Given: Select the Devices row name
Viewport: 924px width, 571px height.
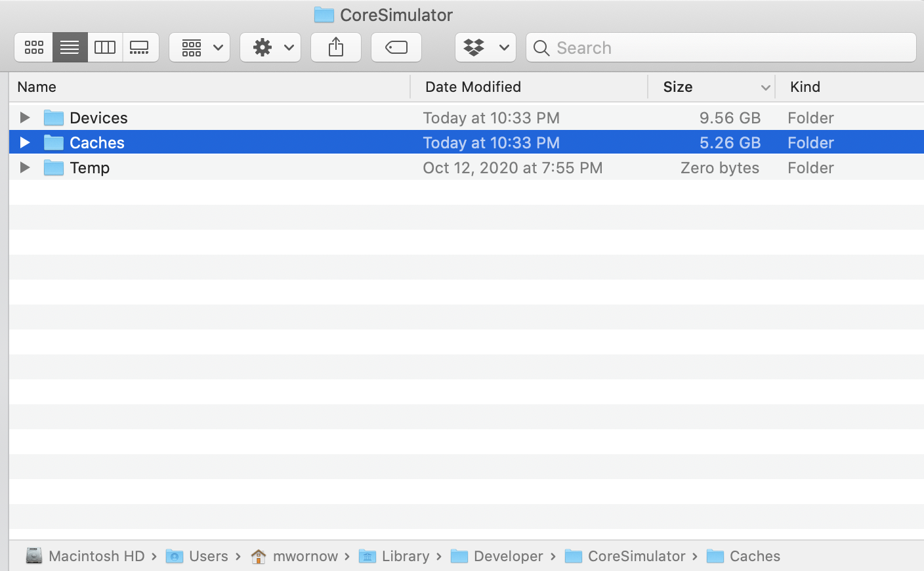Looking at the screenshot, I should 98,117.
